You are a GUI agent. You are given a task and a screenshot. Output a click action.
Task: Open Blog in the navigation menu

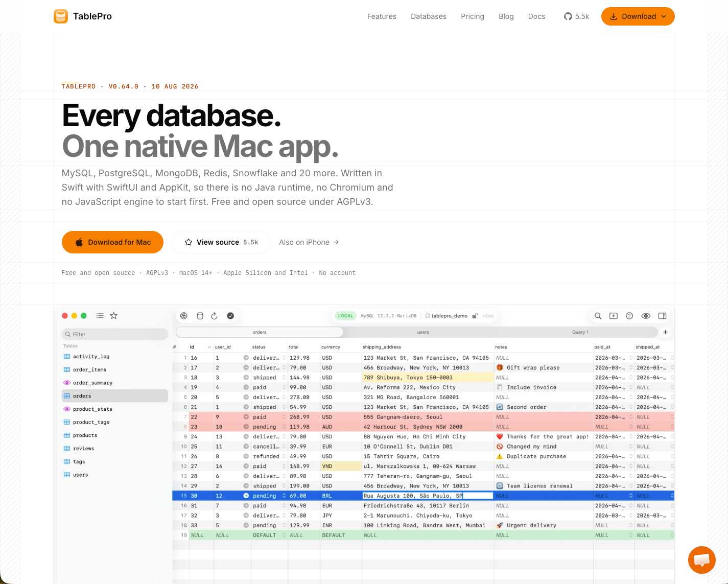(506, 16)
